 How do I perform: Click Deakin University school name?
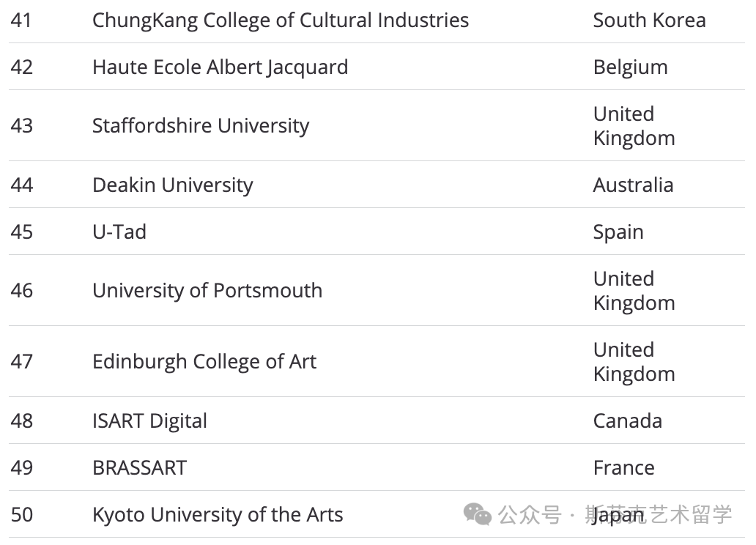[x=173, y=185]
